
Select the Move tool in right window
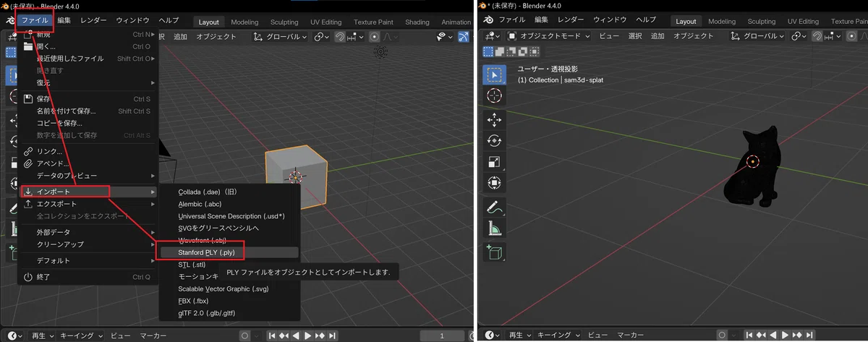[x=495, y=119]
